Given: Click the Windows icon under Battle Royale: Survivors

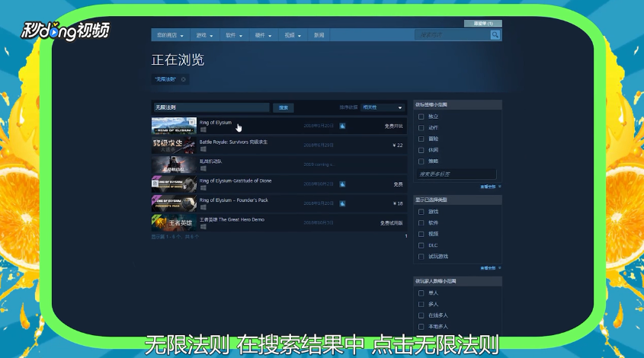Looking at the screenshot, I should [203, 149].
